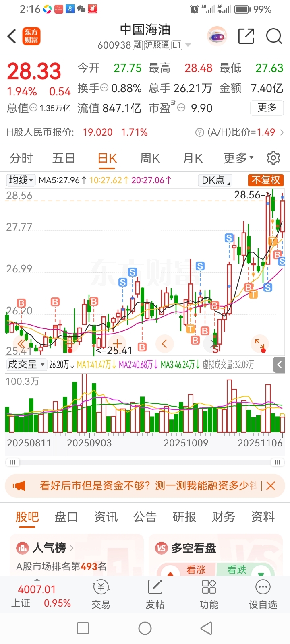Toggle 不复权 price adjustment mode

coord(265,180)
